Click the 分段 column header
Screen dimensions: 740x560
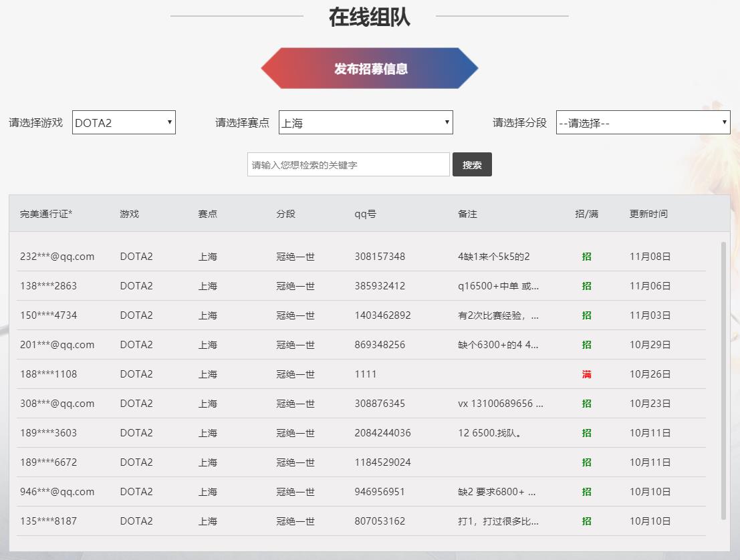click(285, 213)
